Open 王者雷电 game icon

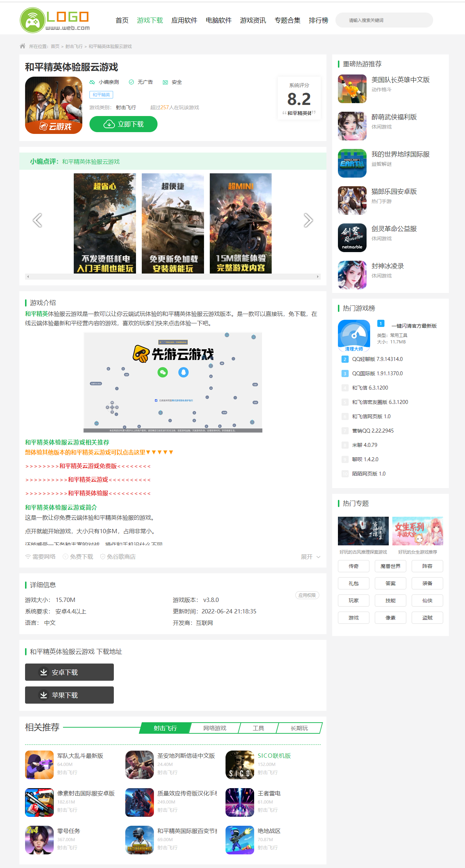(x=240, y=802)
